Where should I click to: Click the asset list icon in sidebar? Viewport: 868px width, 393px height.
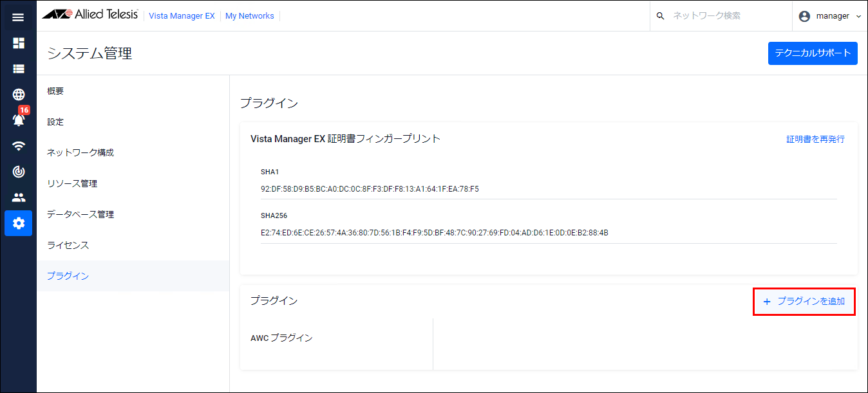pyautogui.click(x=18, y=69)
